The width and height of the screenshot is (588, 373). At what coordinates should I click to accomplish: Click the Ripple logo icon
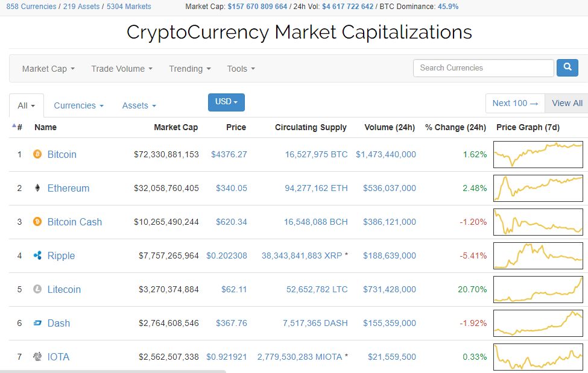pyautogui.click(x=37, y=255)
